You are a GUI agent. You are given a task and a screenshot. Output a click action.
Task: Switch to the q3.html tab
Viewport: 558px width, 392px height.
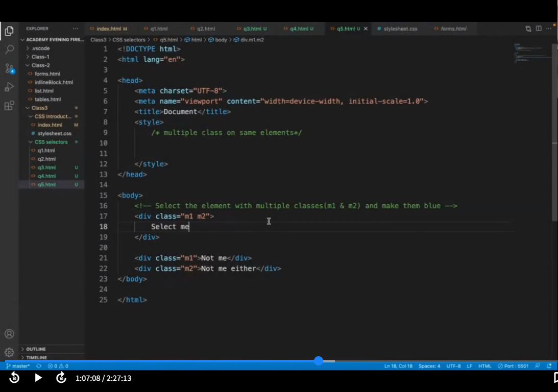pyautogui.click(x=252, y=29)
